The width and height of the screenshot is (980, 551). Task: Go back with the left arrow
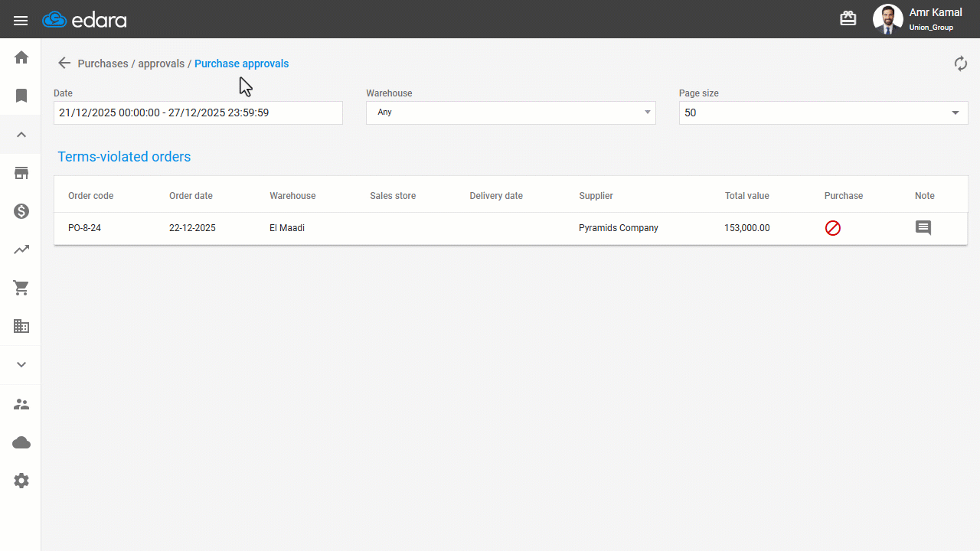click(64, 64)
